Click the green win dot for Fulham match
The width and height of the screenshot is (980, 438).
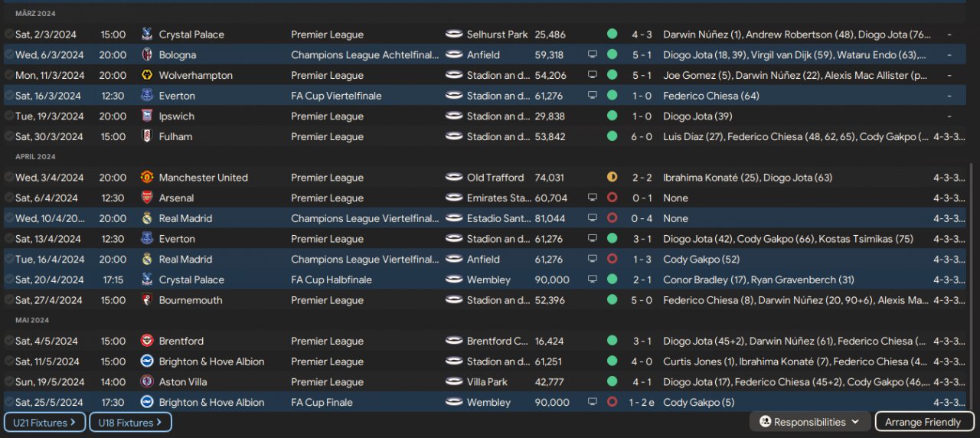612,137
